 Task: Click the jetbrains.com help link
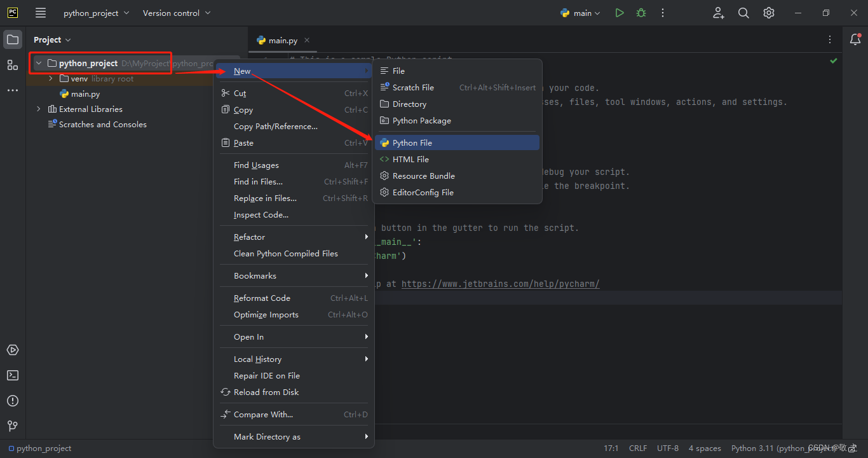pos(500,284)
